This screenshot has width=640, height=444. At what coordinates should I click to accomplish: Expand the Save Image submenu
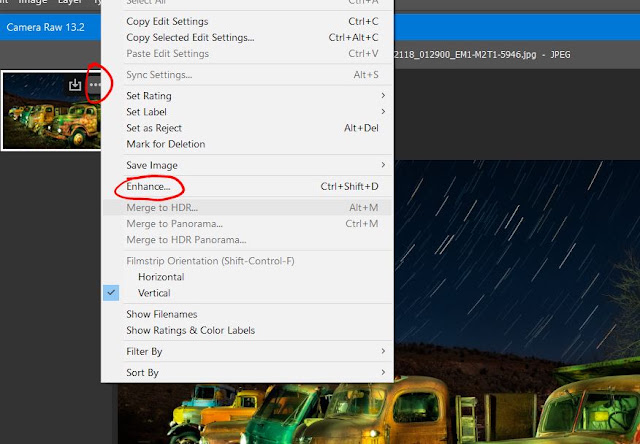(x=247, y=165)
